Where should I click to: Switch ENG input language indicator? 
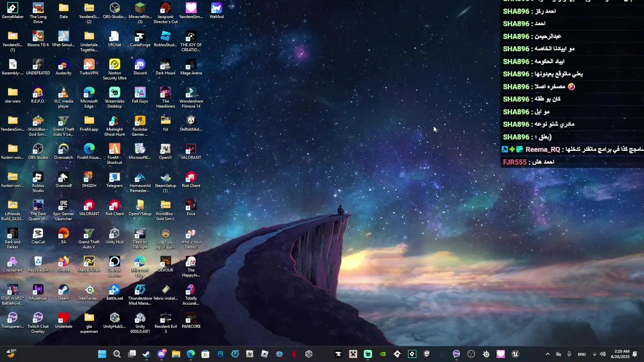click(x=582, y=354)
